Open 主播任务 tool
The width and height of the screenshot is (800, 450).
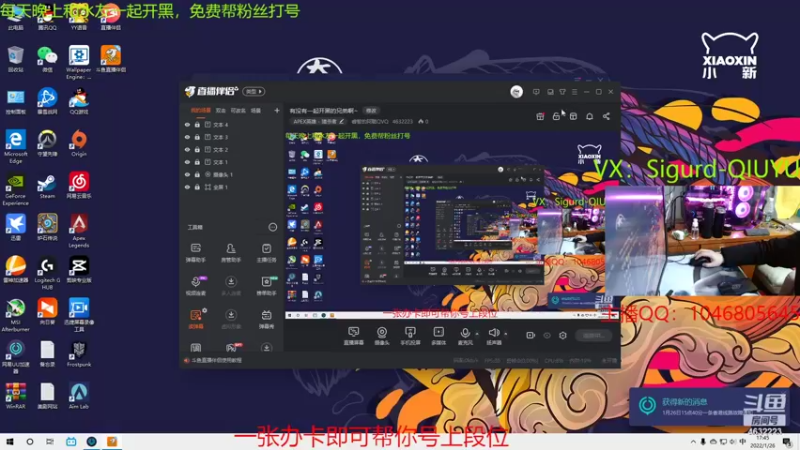[266, 253]
